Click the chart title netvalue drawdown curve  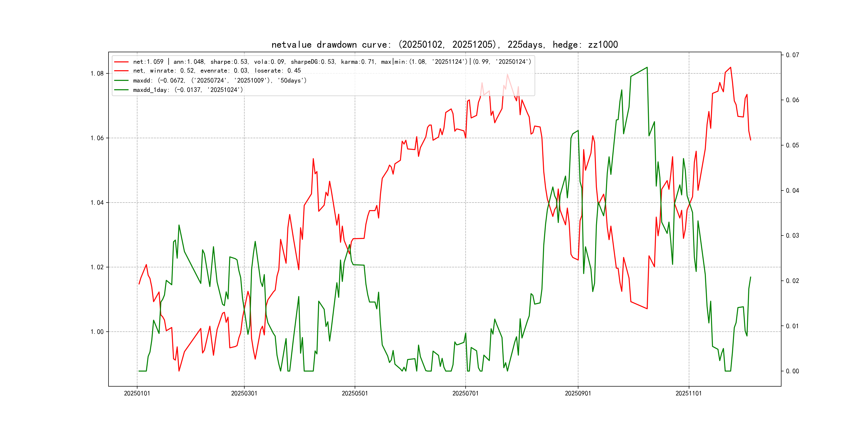coord(444,45)
